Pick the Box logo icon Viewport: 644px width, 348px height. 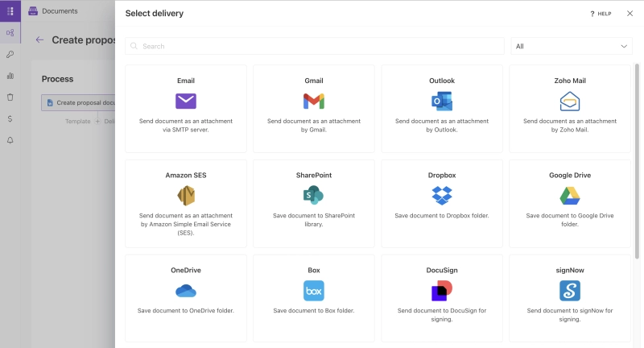pyautogui.click(x=314, y=291)
